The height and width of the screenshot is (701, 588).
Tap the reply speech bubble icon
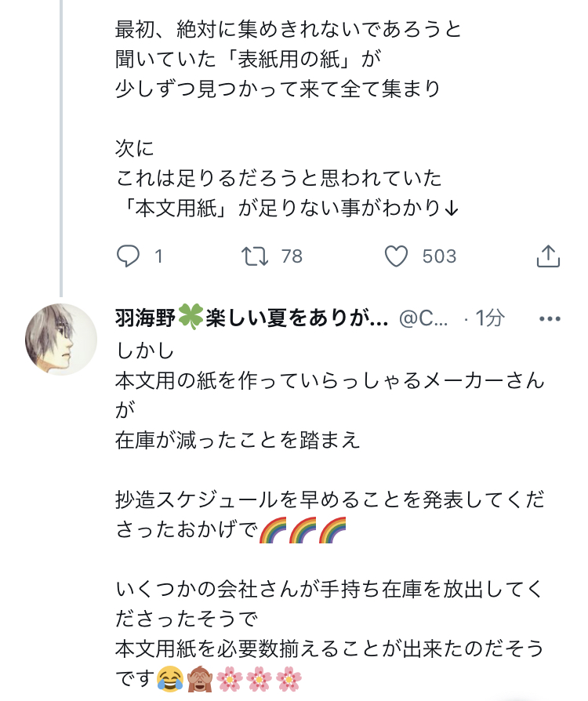[x=128, y=256]
